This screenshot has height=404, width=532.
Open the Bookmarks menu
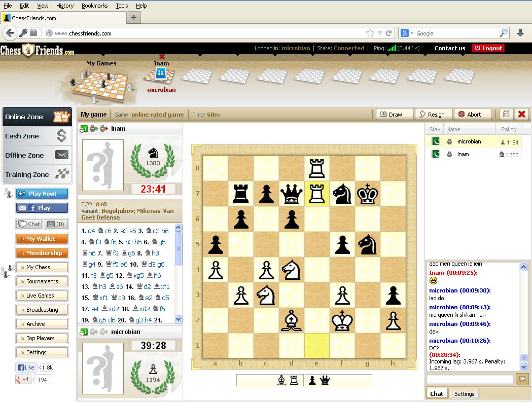coord(94,6)
